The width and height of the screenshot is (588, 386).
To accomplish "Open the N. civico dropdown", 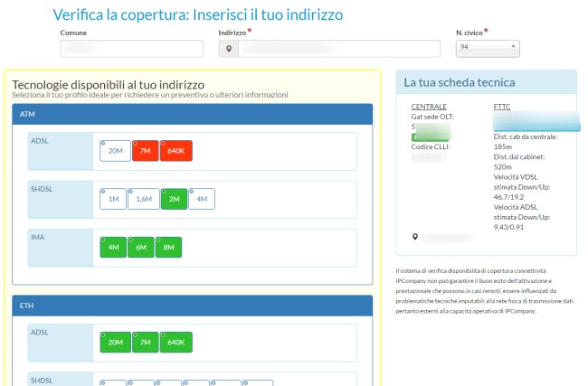I will pyautogui.click(x=488, y=47).
